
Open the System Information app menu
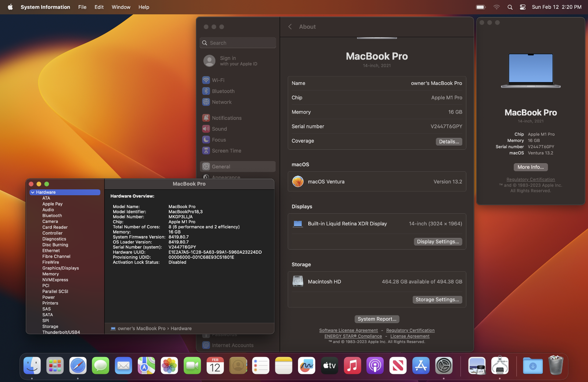pyautogui.click(x=45, y=7)
